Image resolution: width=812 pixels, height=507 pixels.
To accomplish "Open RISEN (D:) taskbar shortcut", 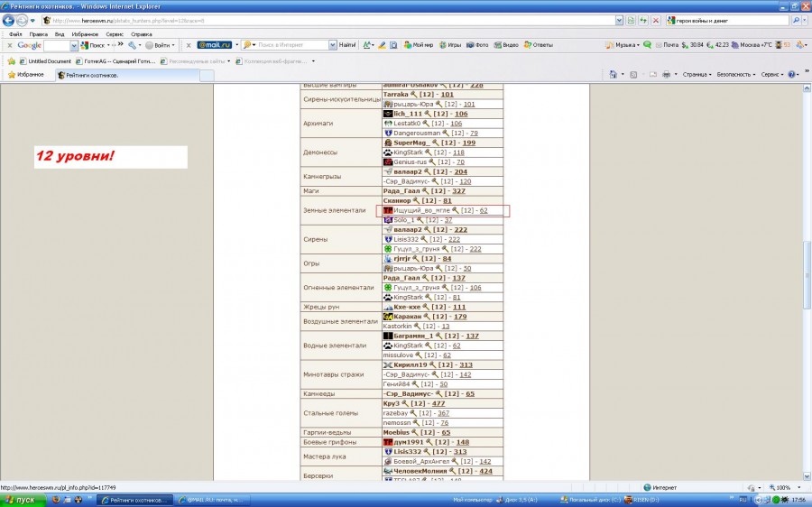I will [x=642, y=501].
